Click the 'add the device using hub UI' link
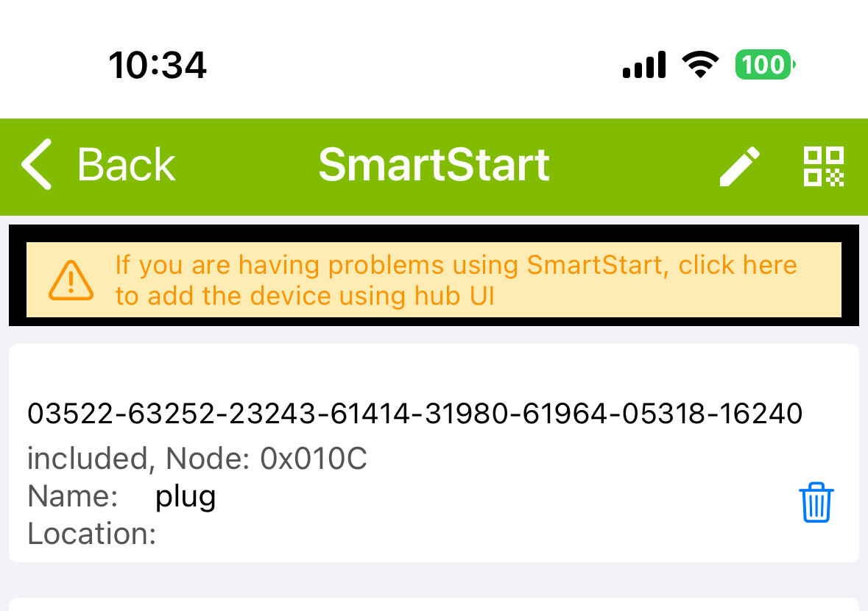 point(305,296)
